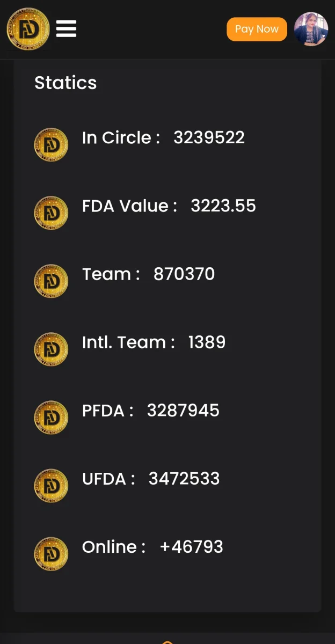Tap the Pay Now button
Screen dimensions: 335x644
point(257,29)
